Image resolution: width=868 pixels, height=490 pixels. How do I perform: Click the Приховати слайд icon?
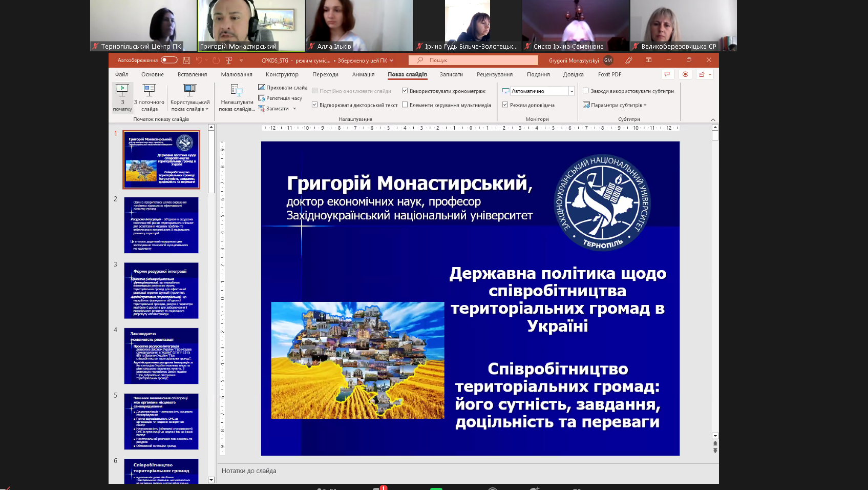(262, 88)
